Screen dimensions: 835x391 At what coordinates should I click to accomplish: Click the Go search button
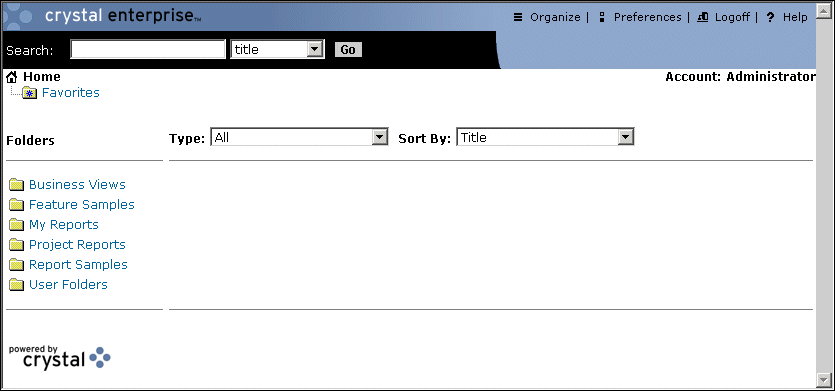pos(348,50)
